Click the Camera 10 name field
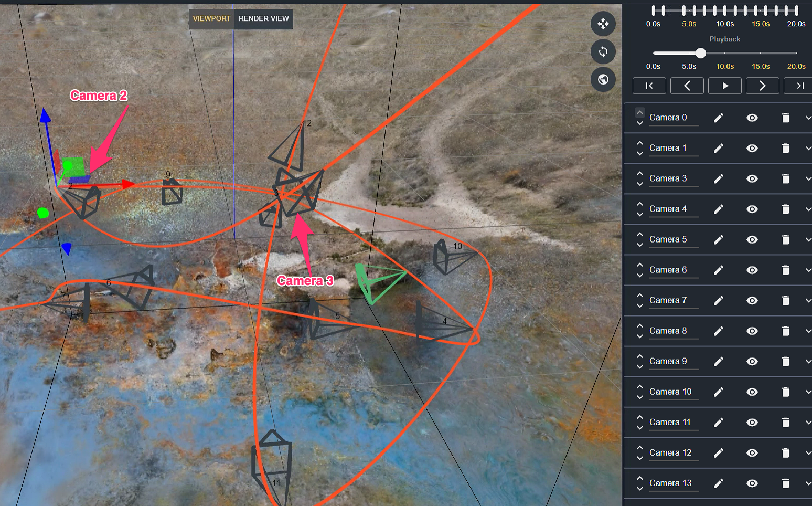This screenshot has height=506, width=812. pyautogui.click(x=674, y=392)
